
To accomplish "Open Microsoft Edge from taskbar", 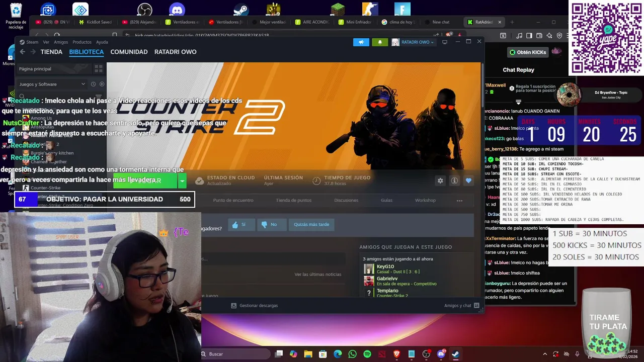I will (x=338, y=354).
